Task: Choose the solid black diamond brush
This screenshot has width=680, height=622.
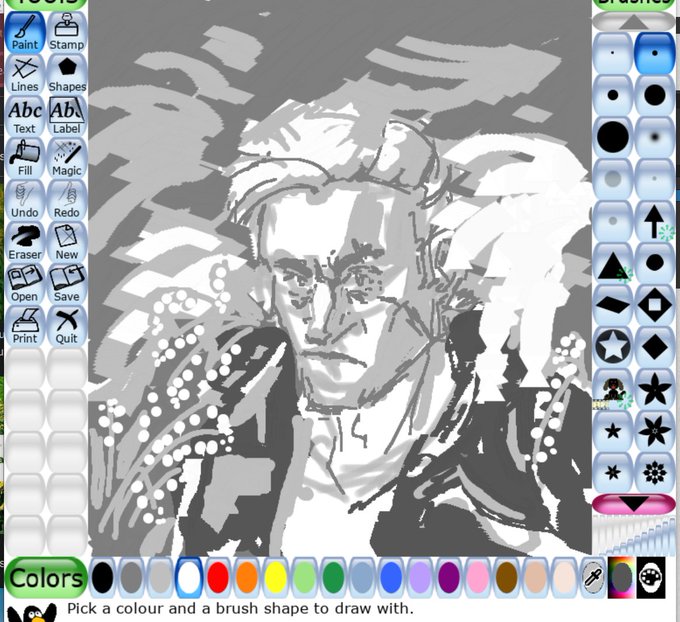Action: pyautogui.click(x=654, y=347)
